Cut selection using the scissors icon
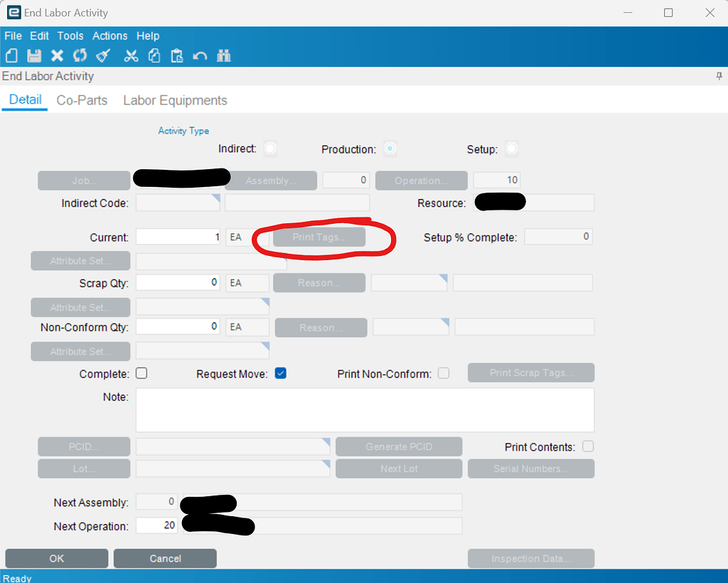 [x=131, y=55]
